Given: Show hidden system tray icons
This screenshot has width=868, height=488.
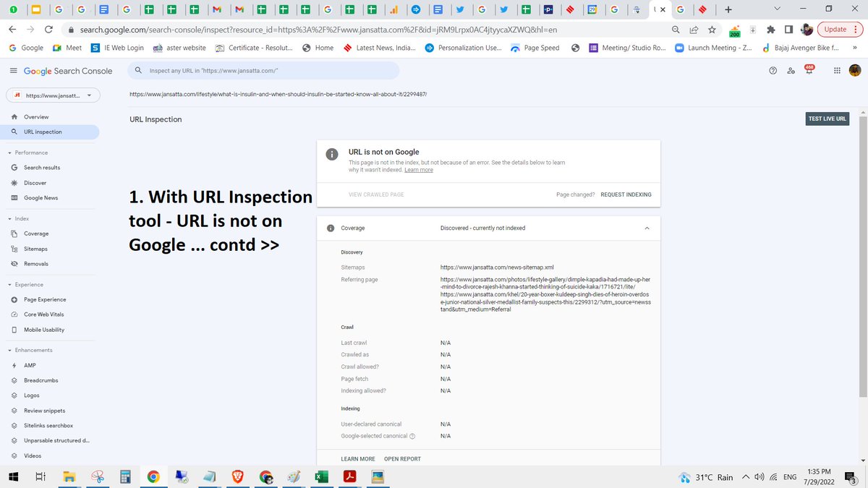Looking at the screenshot, I should [x=746, y=476].
